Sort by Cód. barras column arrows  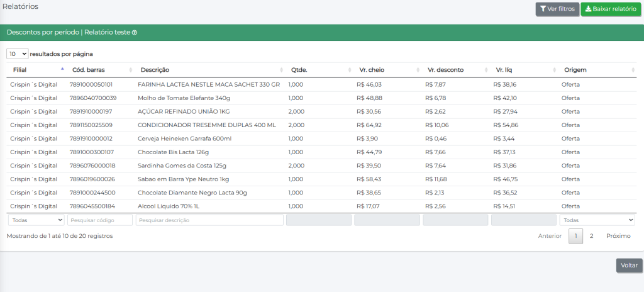pyautogui.click(x=131, y=69)
